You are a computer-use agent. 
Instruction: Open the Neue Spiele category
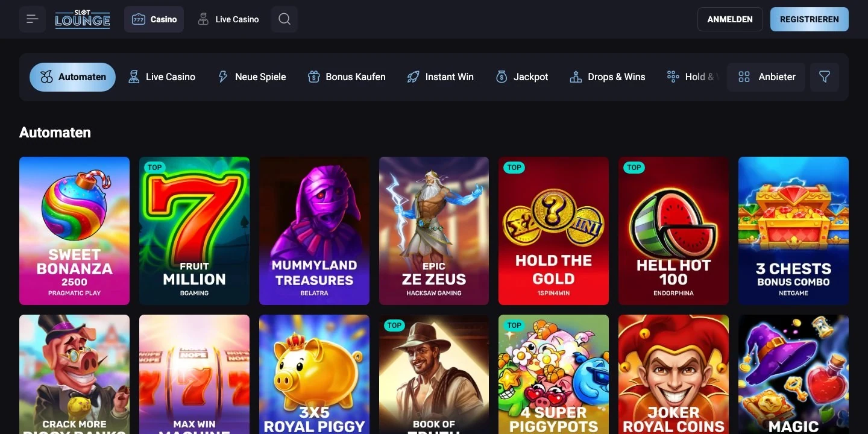[252, 77]
